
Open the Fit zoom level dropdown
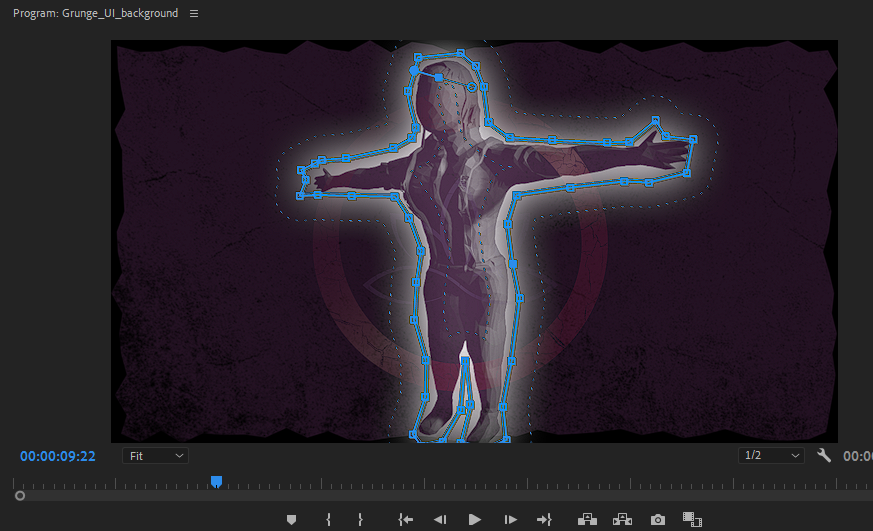(x=157, y=456)
